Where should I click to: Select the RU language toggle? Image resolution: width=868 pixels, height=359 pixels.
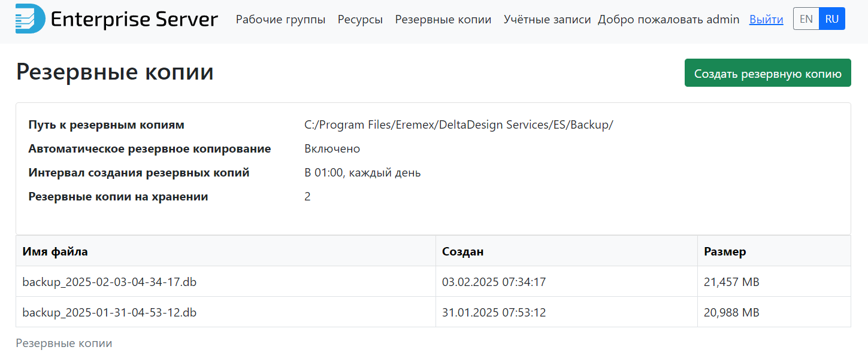click(x=831, y=19)
